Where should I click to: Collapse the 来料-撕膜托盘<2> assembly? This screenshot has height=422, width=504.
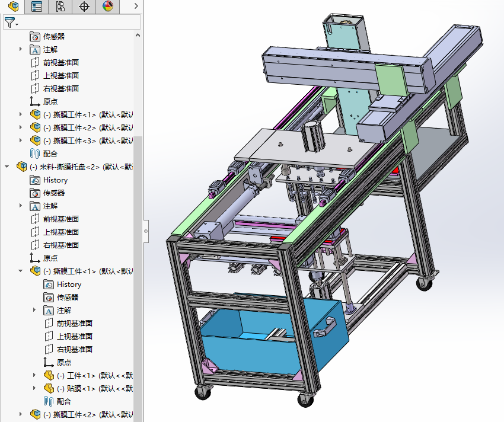pos(7,167)
